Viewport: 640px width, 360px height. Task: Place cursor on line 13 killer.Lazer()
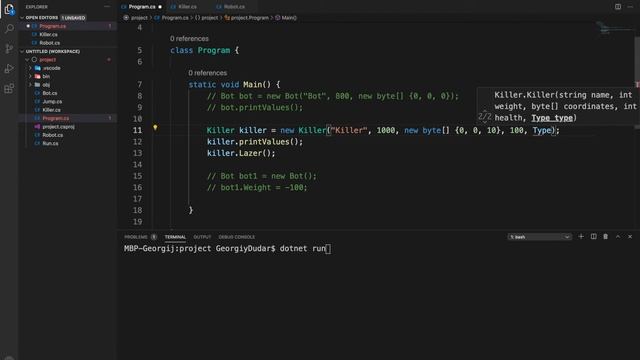241,153
